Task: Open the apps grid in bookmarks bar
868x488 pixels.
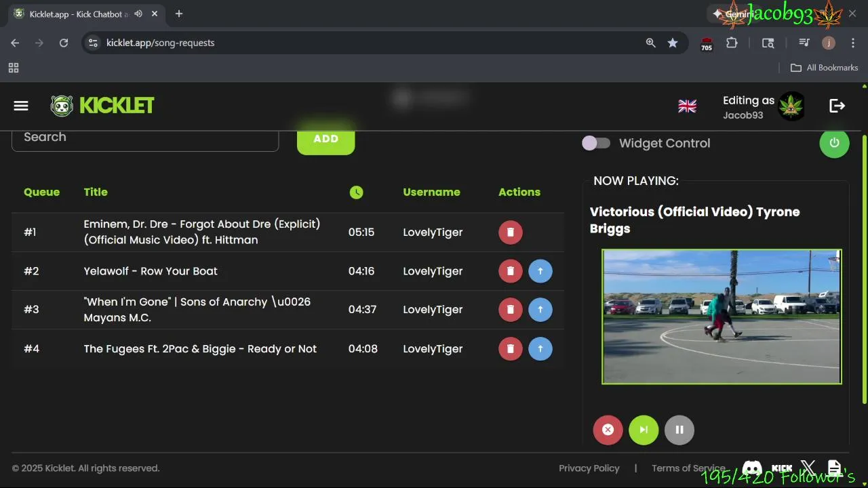Action: [14, 68]
